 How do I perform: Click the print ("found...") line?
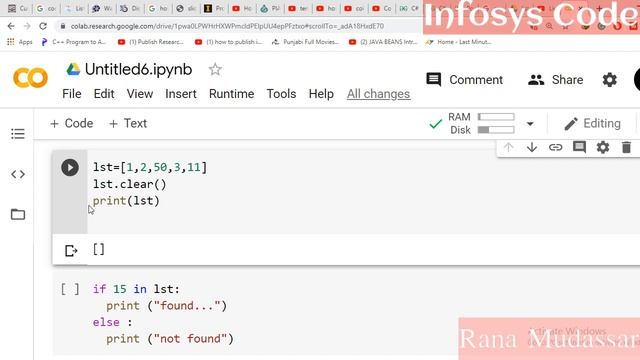[x=167, y=306]
